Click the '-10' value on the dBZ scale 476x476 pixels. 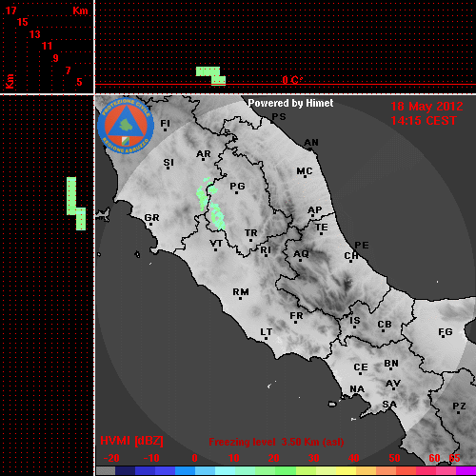pos(151,458)
